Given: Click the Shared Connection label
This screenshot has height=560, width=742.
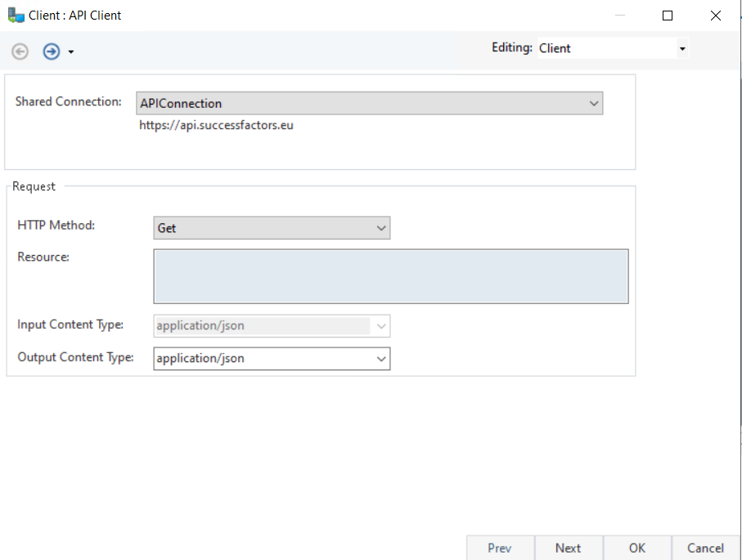Looking at the screenshot, I should [68, 102].
